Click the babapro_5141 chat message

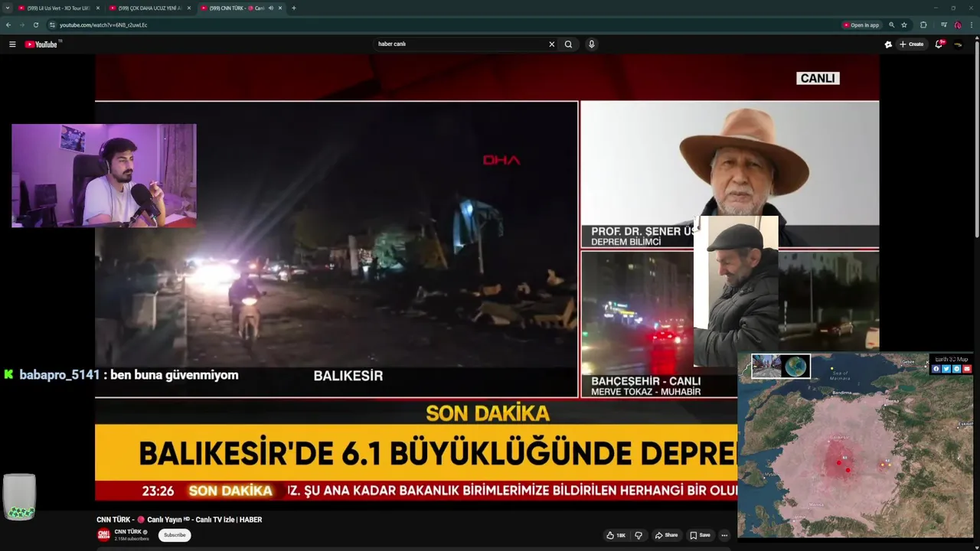(x=121, y=375)
